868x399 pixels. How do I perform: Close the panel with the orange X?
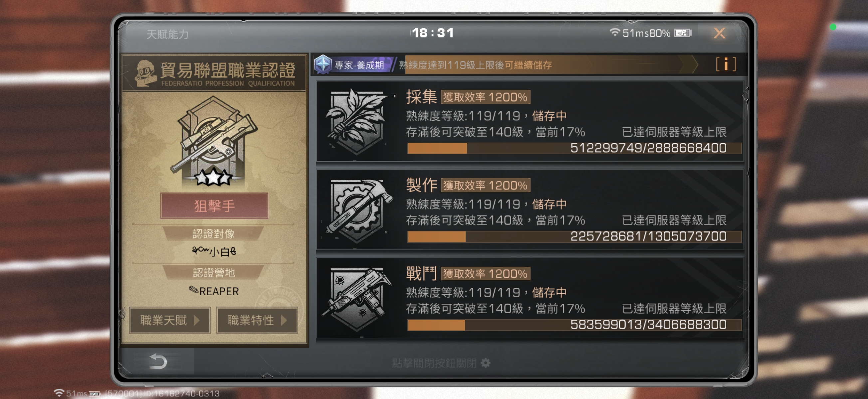pyautogui.click(x=719, y=33)
